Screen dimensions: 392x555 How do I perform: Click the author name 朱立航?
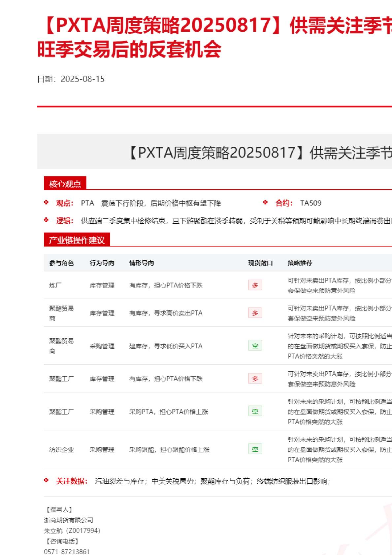(53, 531)
